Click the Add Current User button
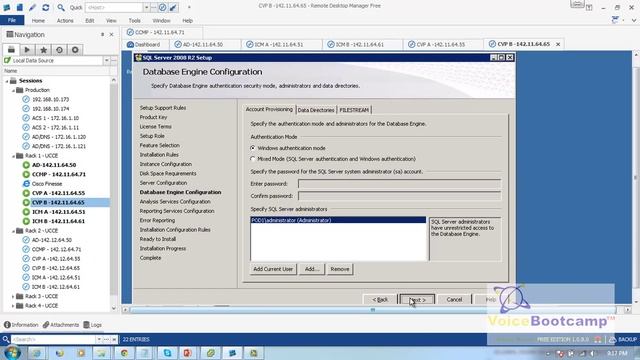 [273, 269]
